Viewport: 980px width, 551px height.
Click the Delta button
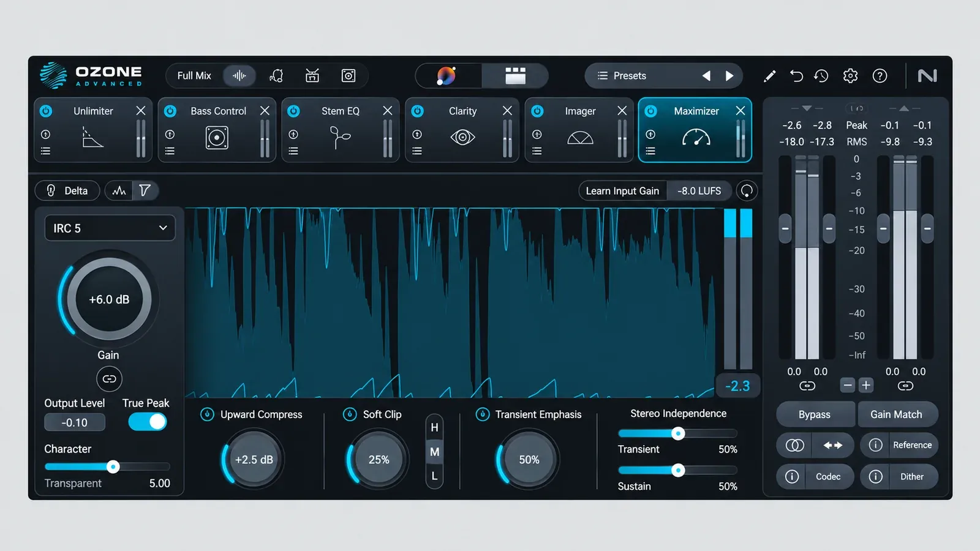click(67, 191)
